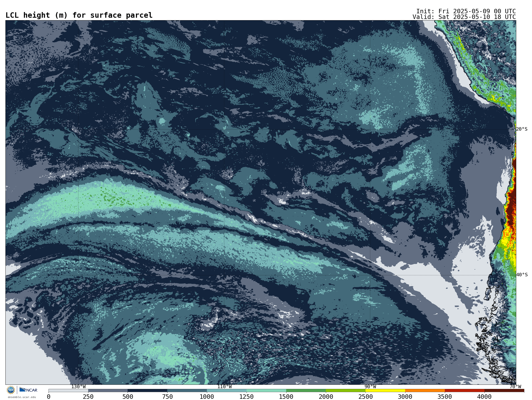
Task: Click the plot title 'LCL height (m) for surface parcel'
Action: coord(79,15)
